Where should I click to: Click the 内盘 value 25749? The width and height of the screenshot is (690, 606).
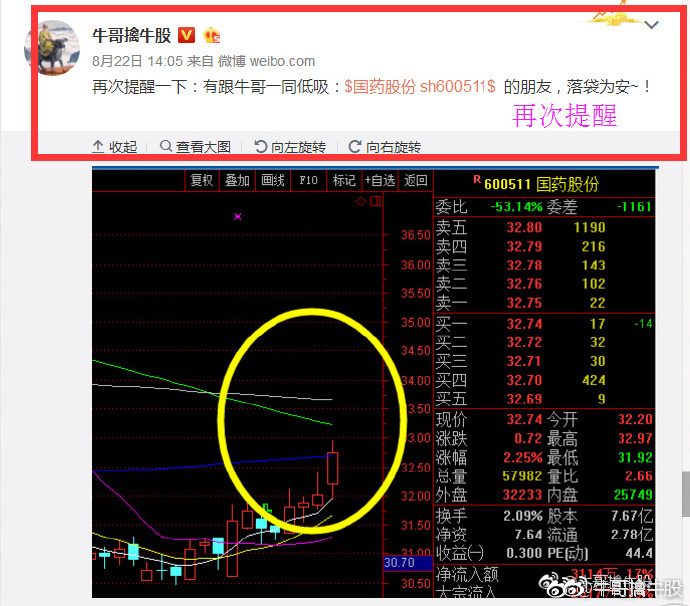633,495
